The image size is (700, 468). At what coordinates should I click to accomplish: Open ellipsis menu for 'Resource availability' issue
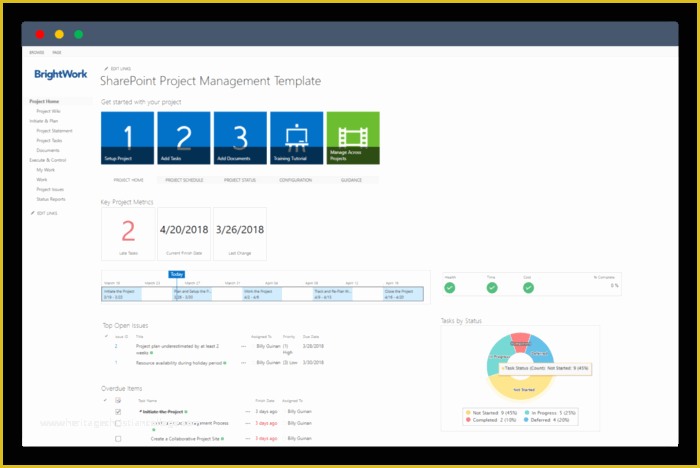click(244, 363)
